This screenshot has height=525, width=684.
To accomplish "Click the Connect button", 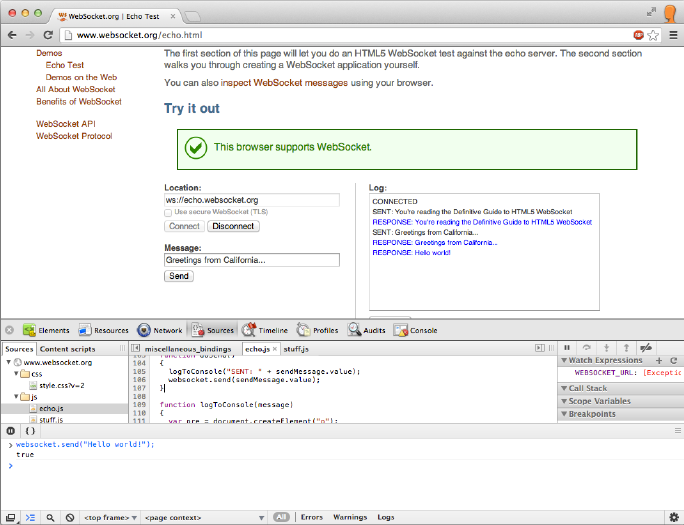I will (184, 226).
